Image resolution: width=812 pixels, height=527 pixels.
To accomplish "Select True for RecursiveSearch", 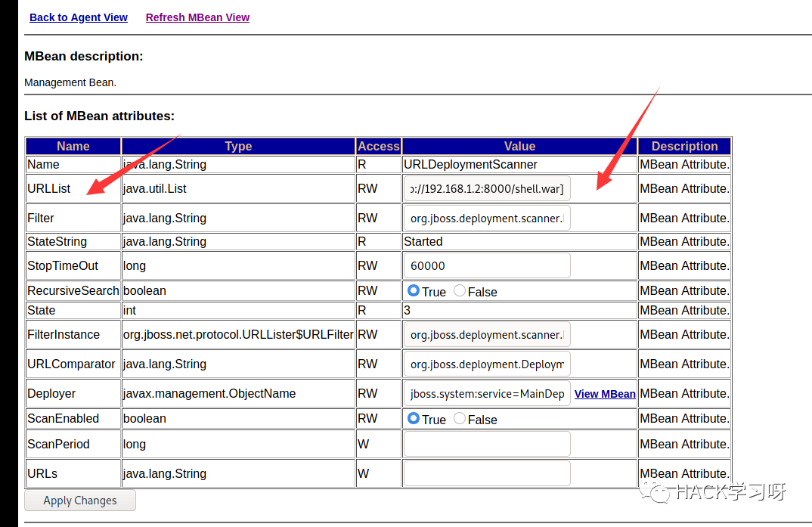I will pyautogui.click(x=414, y=291).
